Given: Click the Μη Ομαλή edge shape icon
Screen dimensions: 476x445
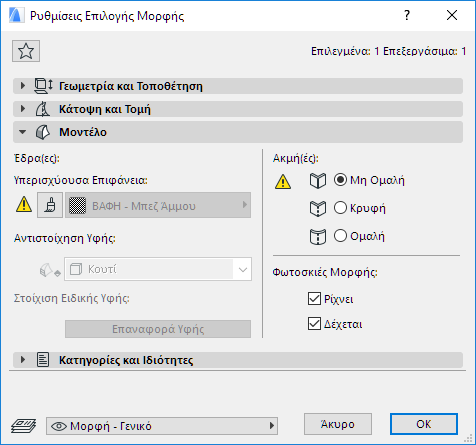Looking at the screenshot, I should pos(318,181).
